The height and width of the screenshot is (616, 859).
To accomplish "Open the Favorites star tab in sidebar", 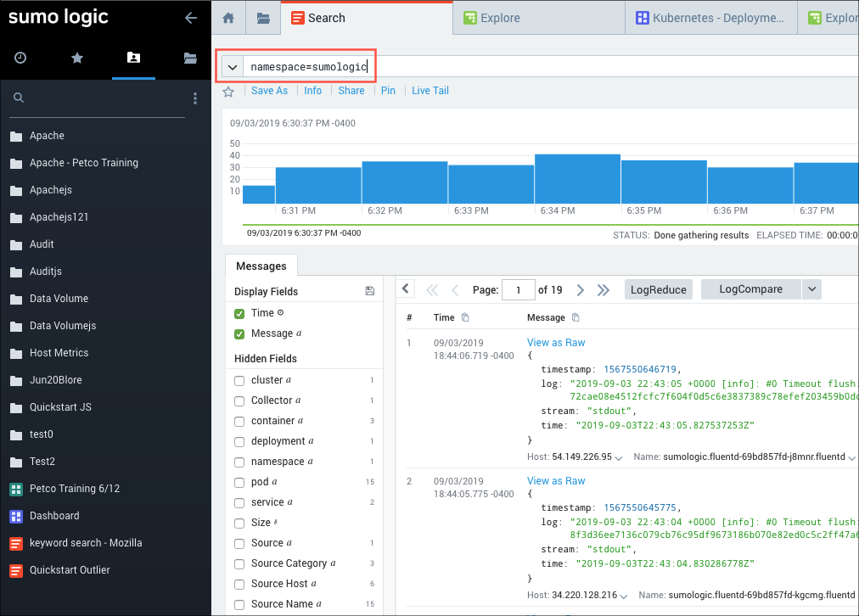I will [77, 58].
